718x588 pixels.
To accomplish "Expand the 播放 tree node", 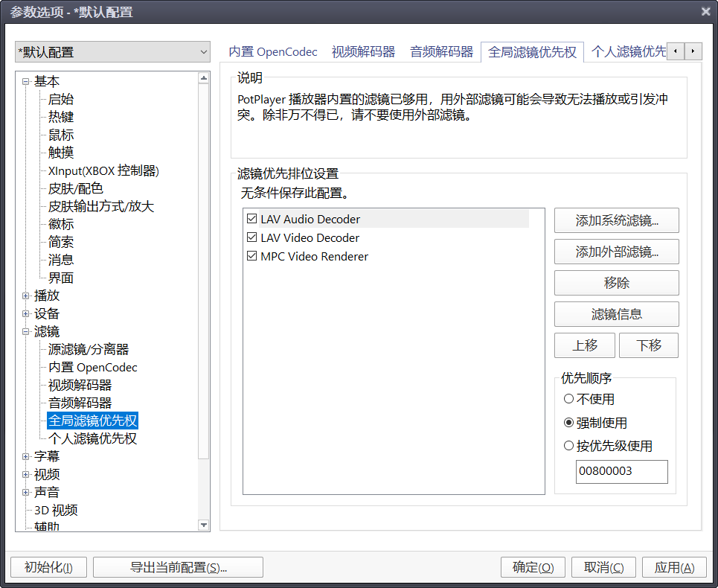I will tap(26, 296).
